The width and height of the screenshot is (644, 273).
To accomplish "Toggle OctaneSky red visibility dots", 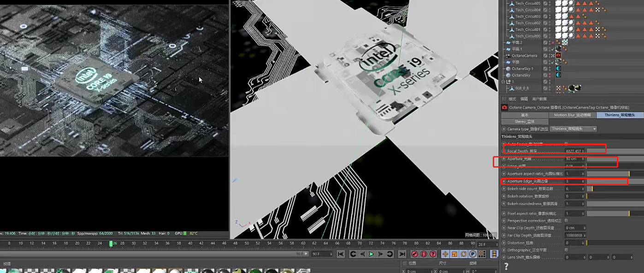I will [549, 75].
